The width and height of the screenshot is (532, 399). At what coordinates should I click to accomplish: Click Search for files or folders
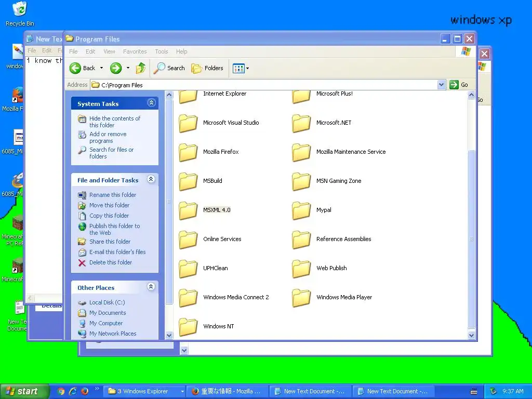(x=111, y=153)
